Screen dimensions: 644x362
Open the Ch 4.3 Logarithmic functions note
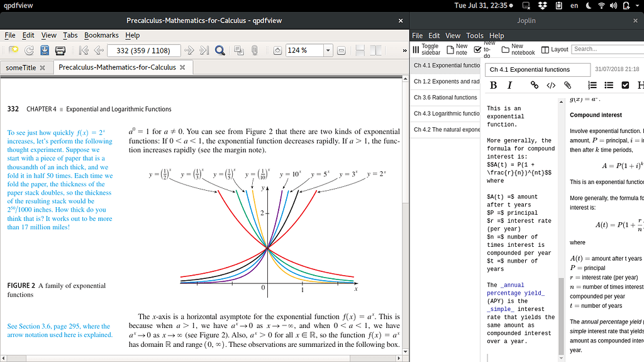click(447, 113)
